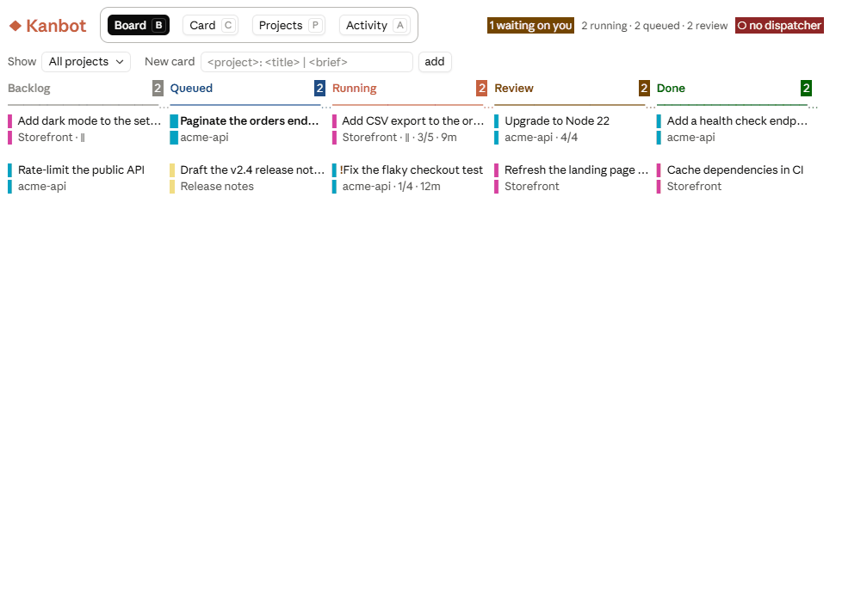The height and width of the screenshot is (616, 842).
Task: Click the add button
Action: [435, 62]
